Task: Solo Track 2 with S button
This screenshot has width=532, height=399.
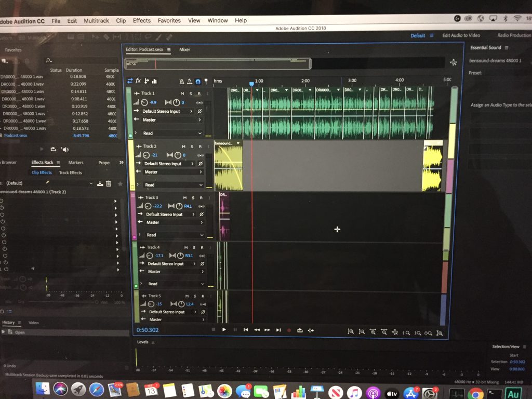Action: tap(192, 147)
